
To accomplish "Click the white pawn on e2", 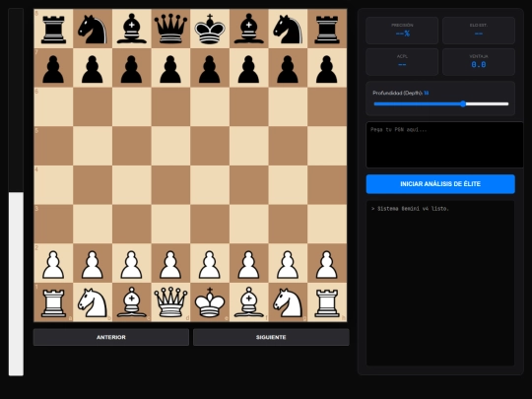I will point(210,264).
